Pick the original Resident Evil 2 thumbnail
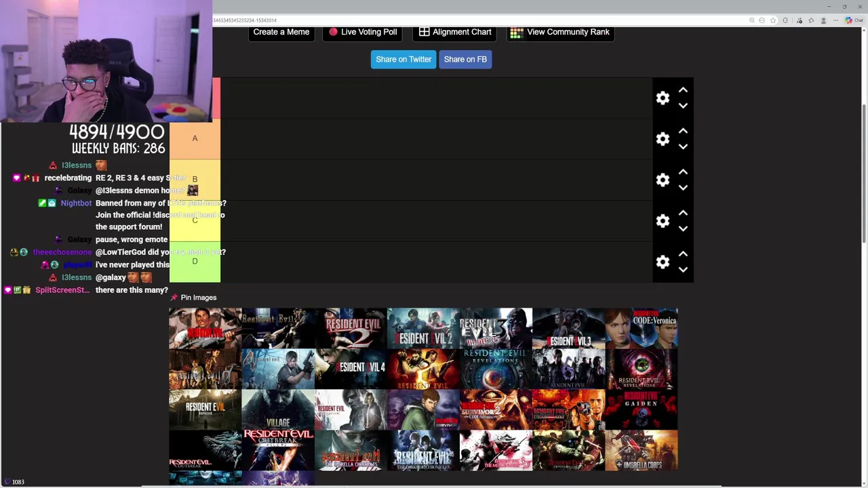This screenshot has width=868, height=488. click(351, 329)
